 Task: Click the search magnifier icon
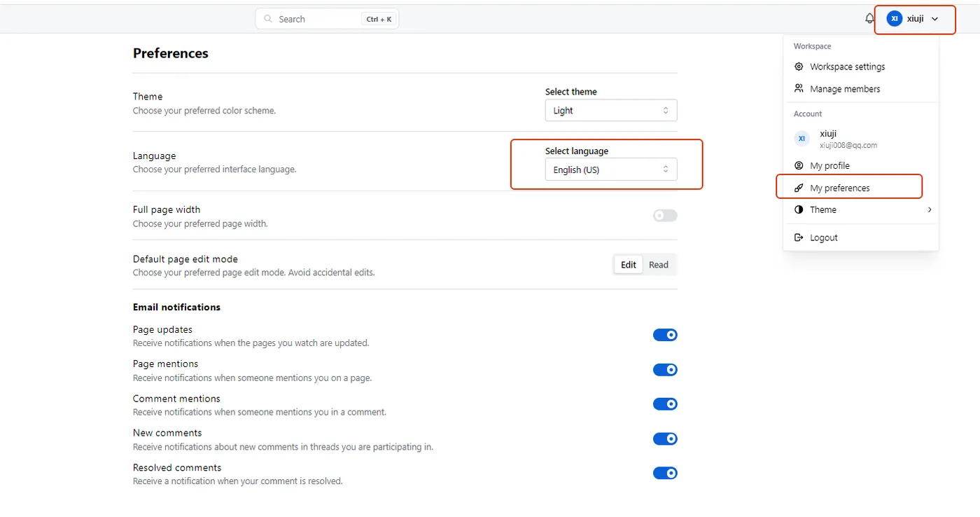click(x=268, y=19)
